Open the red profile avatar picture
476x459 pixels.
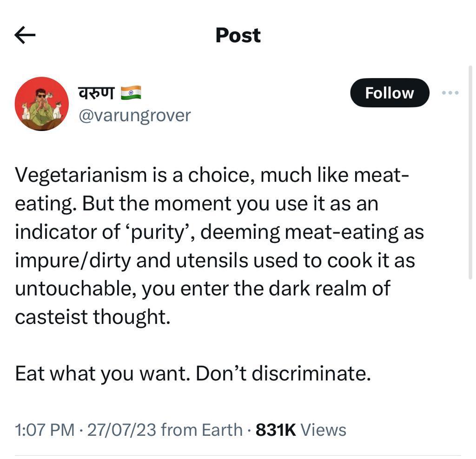[42, 104]
